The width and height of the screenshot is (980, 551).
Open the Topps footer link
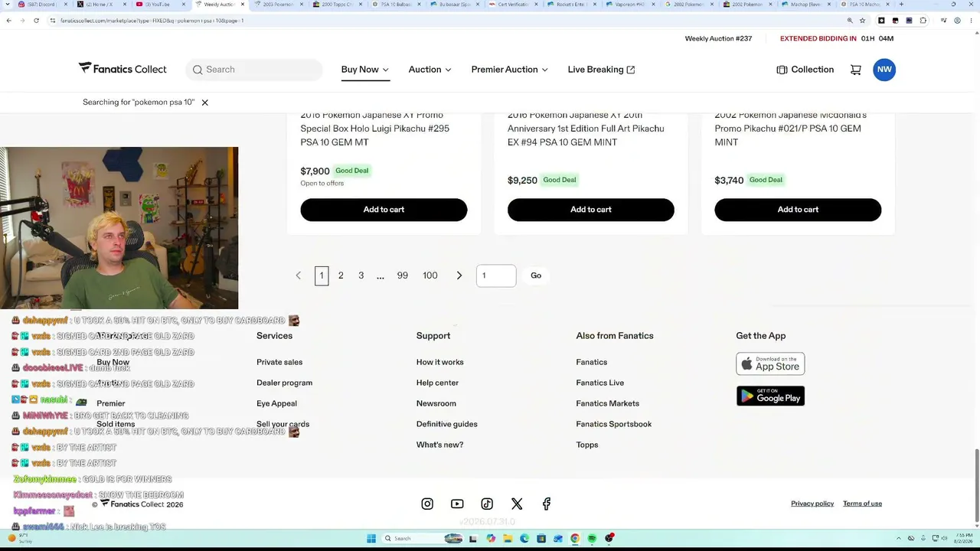coord(586,445)
